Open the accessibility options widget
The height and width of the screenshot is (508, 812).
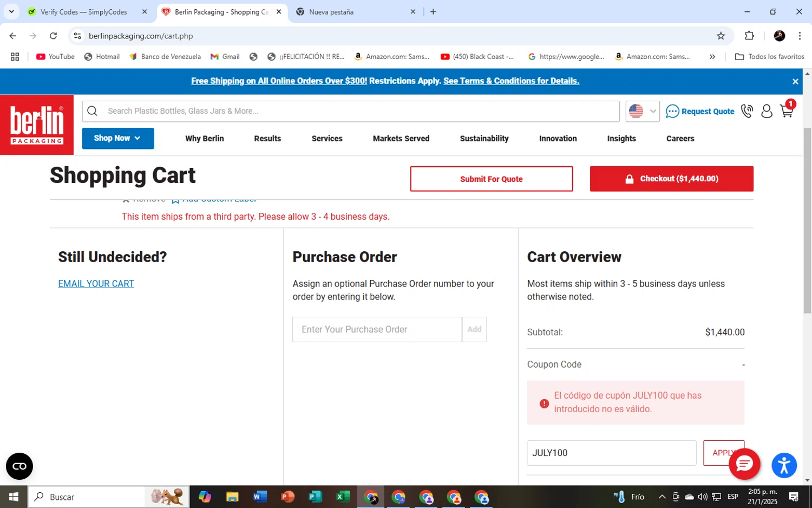[x=784, y=465]
